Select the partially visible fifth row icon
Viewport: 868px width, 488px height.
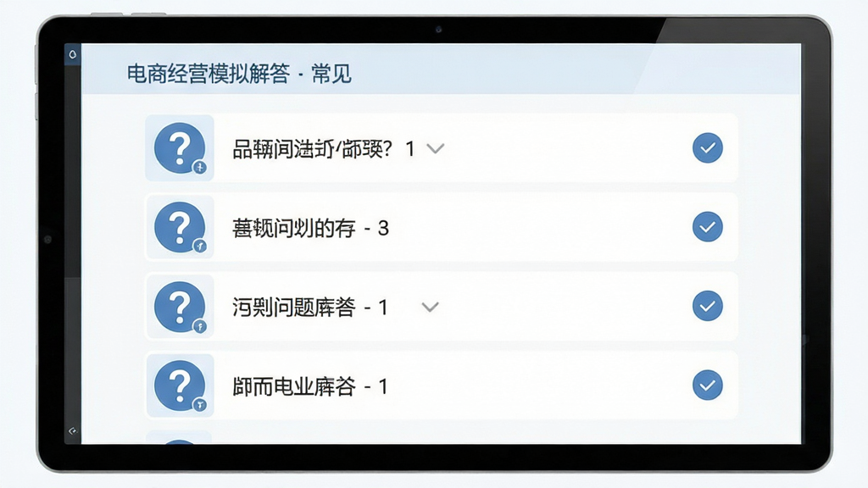pyautogui.click(x=180, y=438)
